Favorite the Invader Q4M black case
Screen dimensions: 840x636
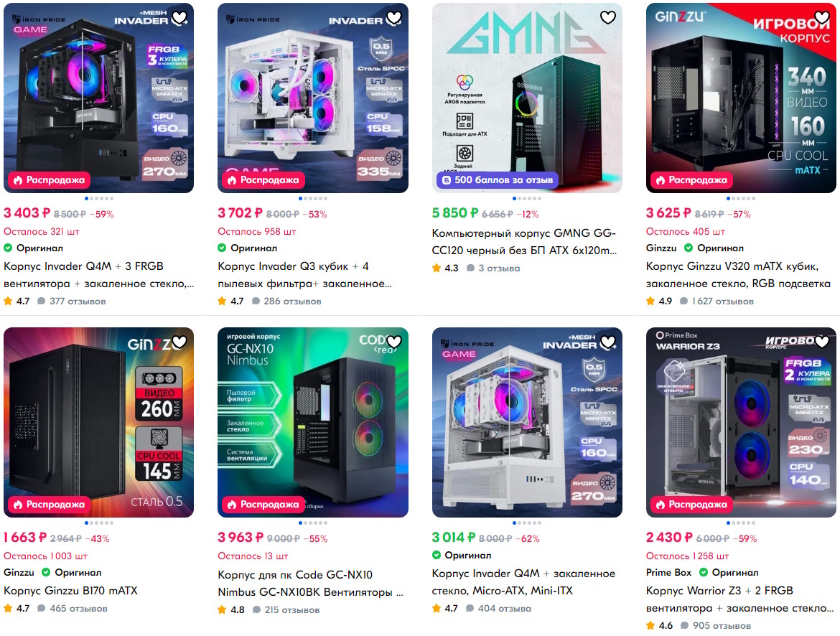[x=179, y=18]
